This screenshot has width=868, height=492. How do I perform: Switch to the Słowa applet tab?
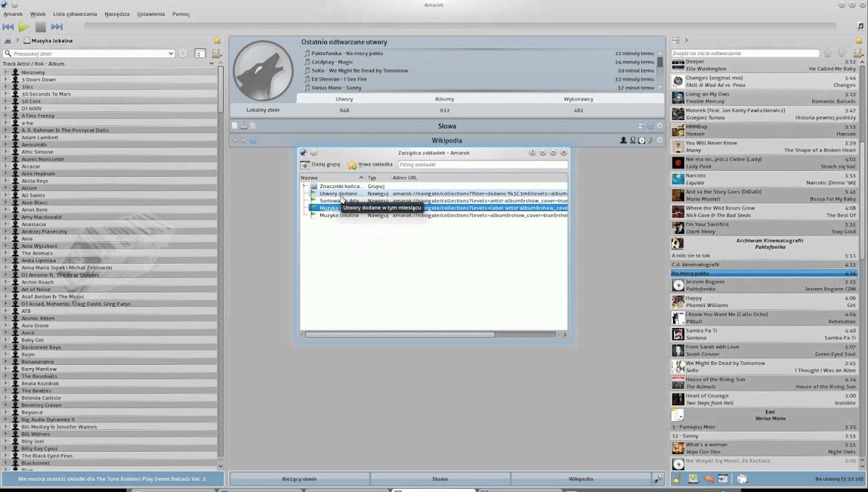[440, 478]
